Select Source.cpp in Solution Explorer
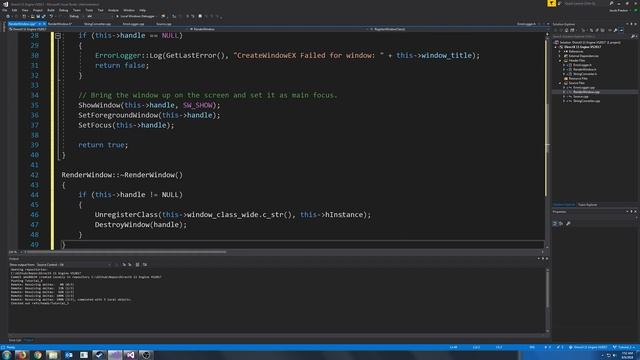Image resolution: width=640 pixels, height=360 pixels. (x=580, y=97)
